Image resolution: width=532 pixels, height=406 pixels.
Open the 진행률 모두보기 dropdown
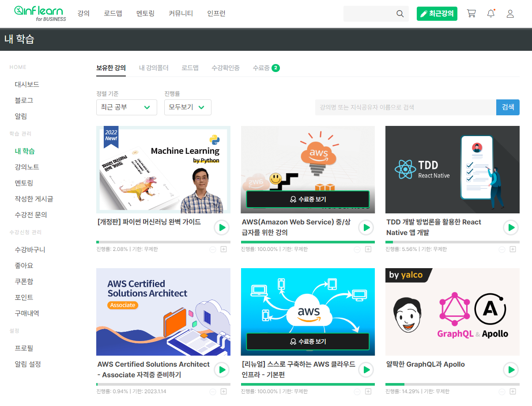(188, 107)
